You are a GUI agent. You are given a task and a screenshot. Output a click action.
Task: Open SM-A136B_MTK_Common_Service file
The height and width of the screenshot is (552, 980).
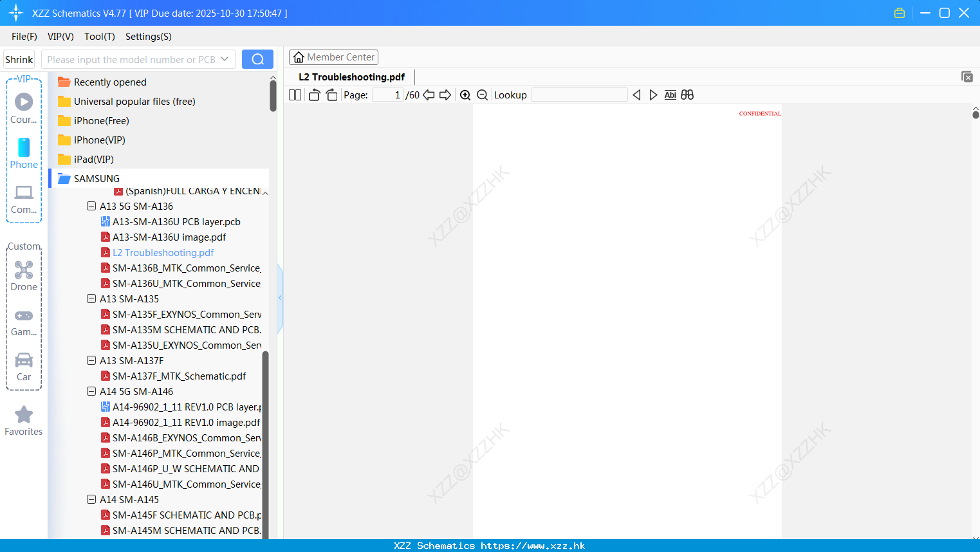[181, 268]
